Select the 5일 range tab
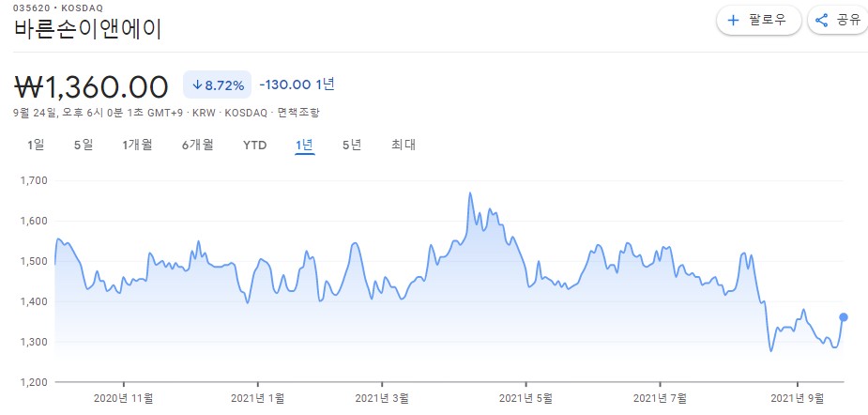 point(84,146)
